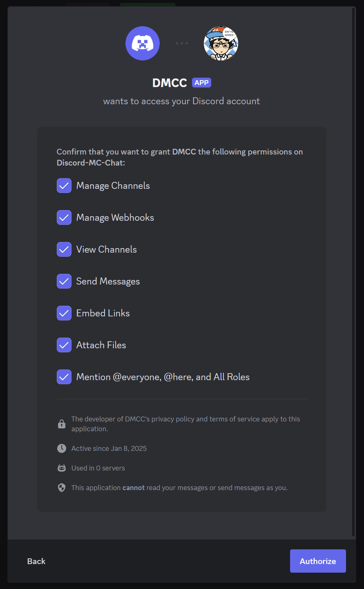This screenshot has width=364, height=589.
Task: Click the APP badge next to DMCC
Action: [201, 83]
